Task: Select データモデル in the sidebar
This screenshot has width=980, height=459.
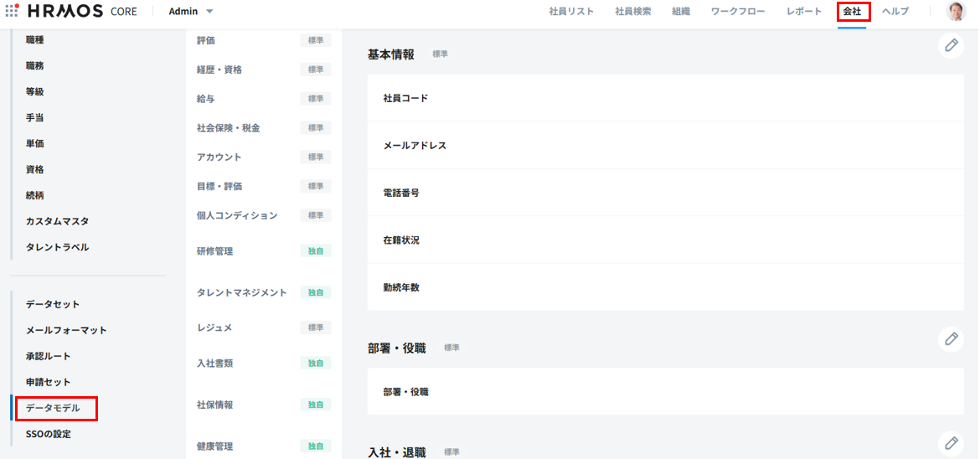Action: pos(54,408)
